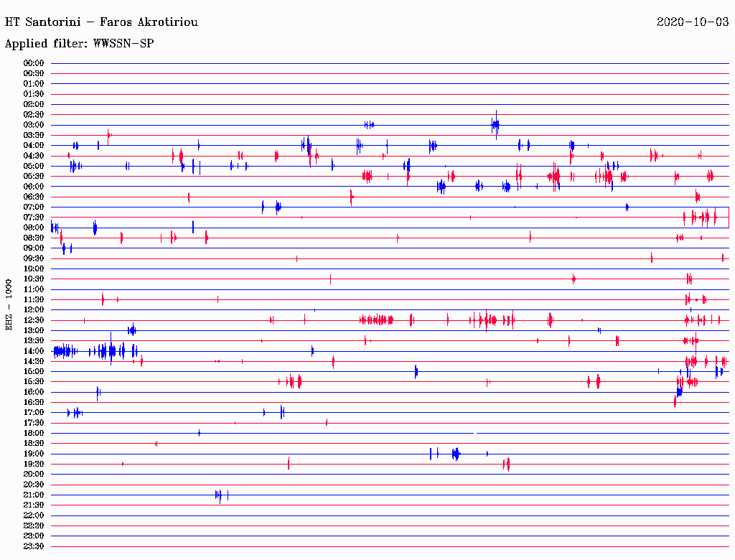Select the 14:30 time label
The width and height of the screenshot is (735, 560).
pyautogui.click(x=33, y=362)
